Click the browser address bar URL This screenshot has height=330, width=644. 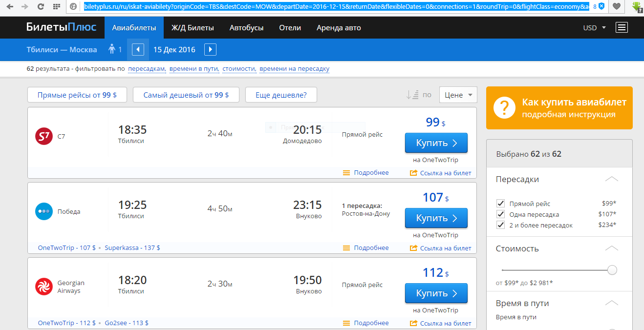coord(336,7)
